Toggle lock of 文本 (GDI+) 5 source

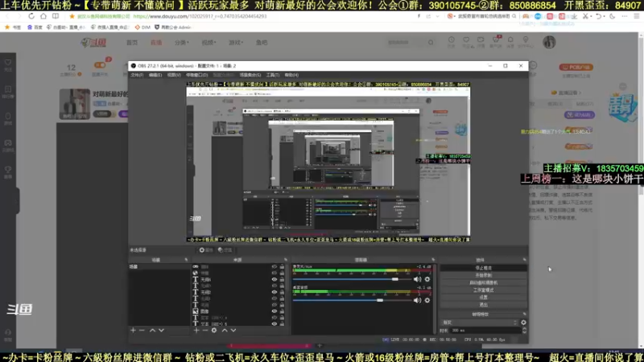click(x=283, y=324)
